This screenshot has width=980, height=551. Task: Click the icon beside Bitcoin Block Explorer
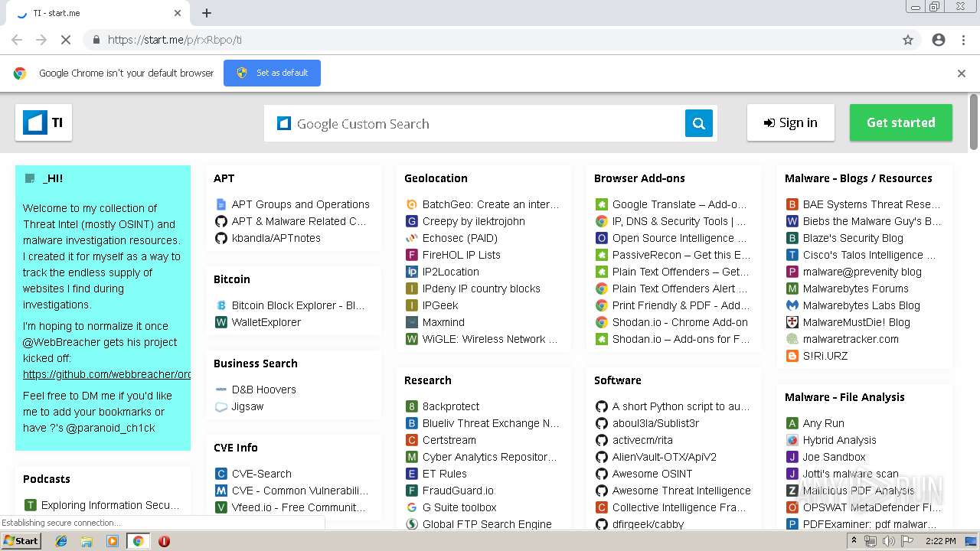(x=221, y=305)
